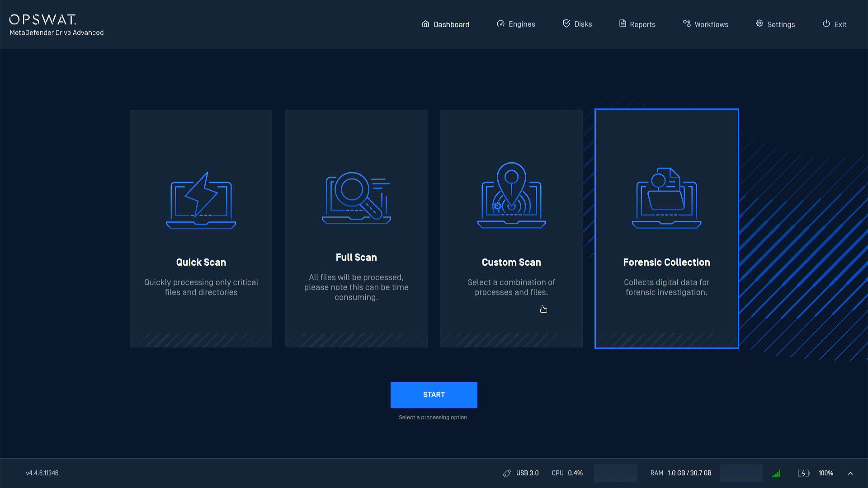Select the Custom Scan card title
868x488 pixels.
click(511, 263)
